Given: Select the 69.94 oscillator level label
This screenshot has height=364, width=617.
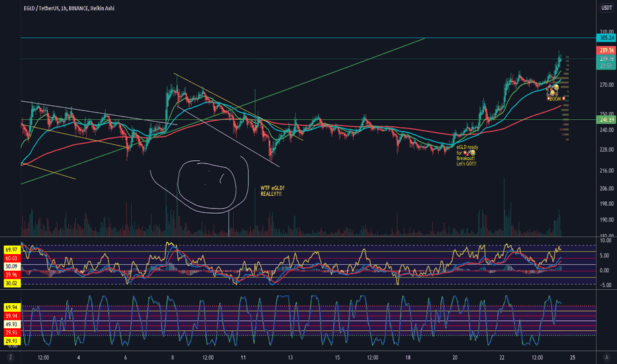Looking at the screenshot, I should [x=12, y=307].
